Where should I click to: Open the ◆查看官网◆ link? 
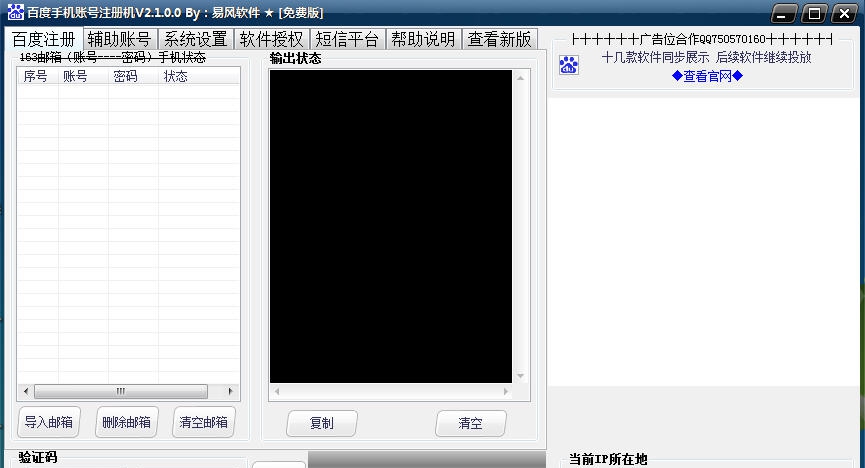click(707, 76)
